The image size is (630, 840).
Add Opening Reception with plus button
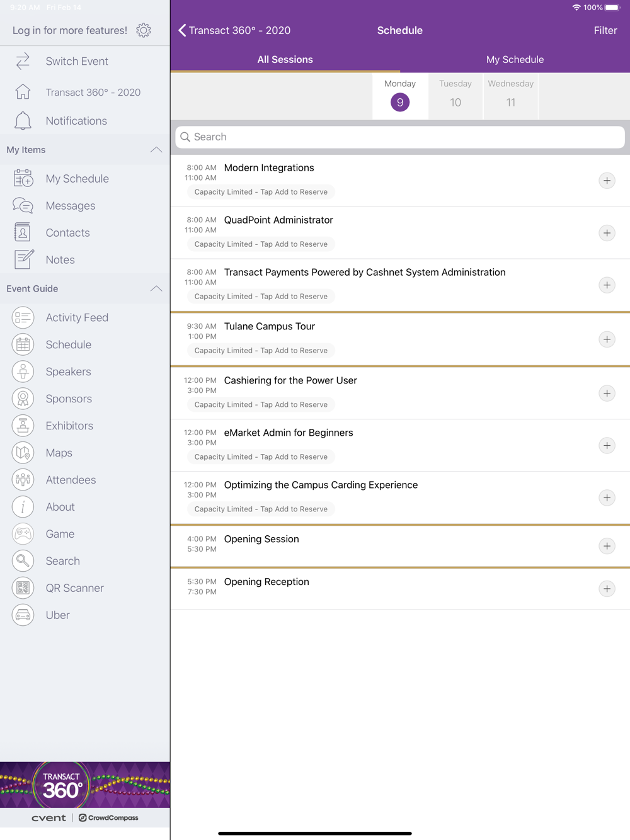[607, 589]
